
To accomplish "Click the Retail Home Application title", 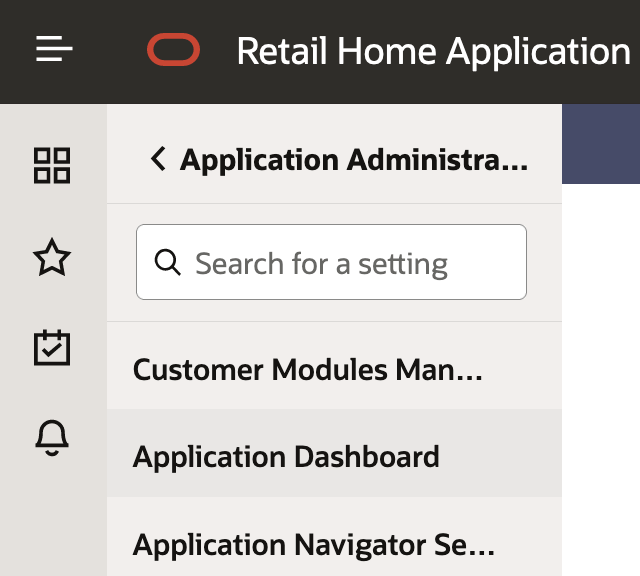I will click(x=433, y=51).
